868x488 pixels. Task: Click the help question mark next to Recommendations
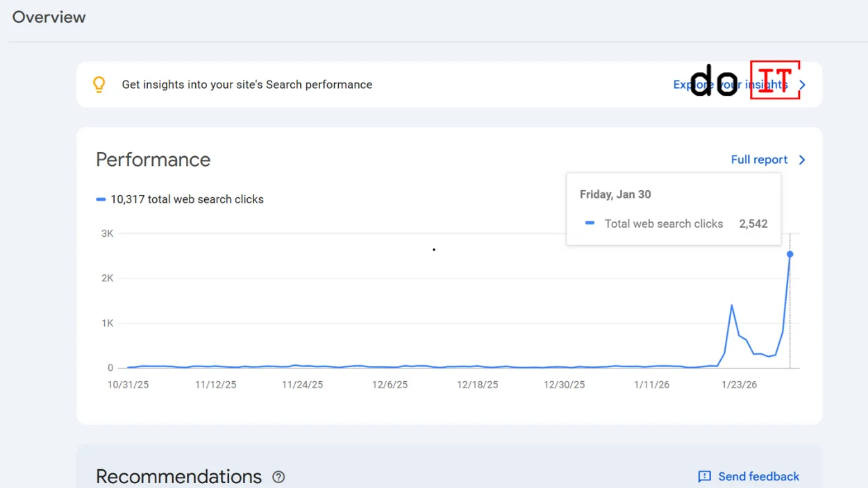278,477
